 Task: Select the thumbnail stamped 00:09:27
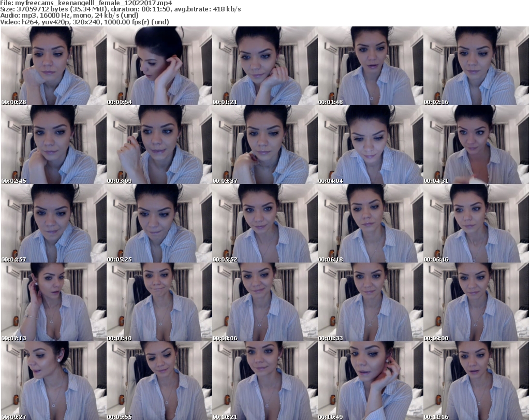pos(54,381)
